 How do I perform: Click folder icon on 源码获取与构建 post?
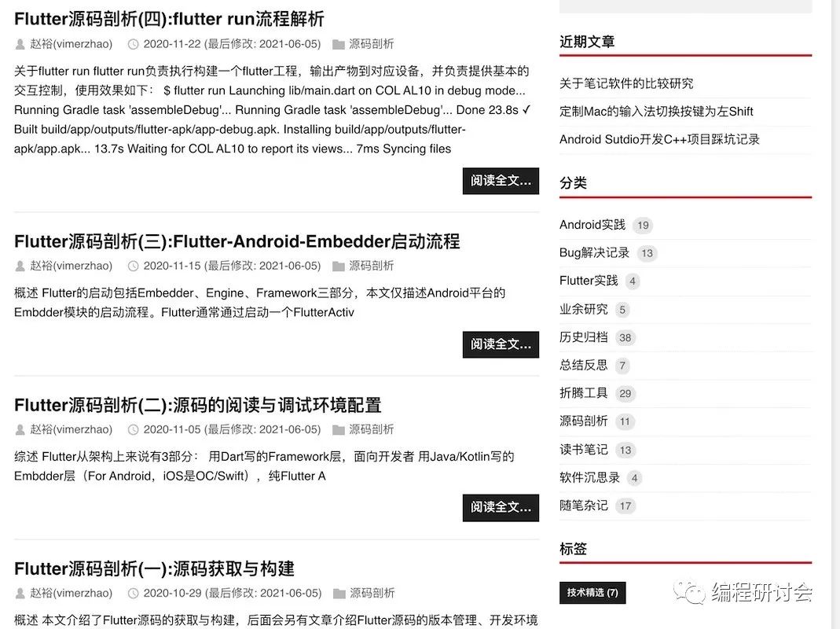(x=339, y=593)
